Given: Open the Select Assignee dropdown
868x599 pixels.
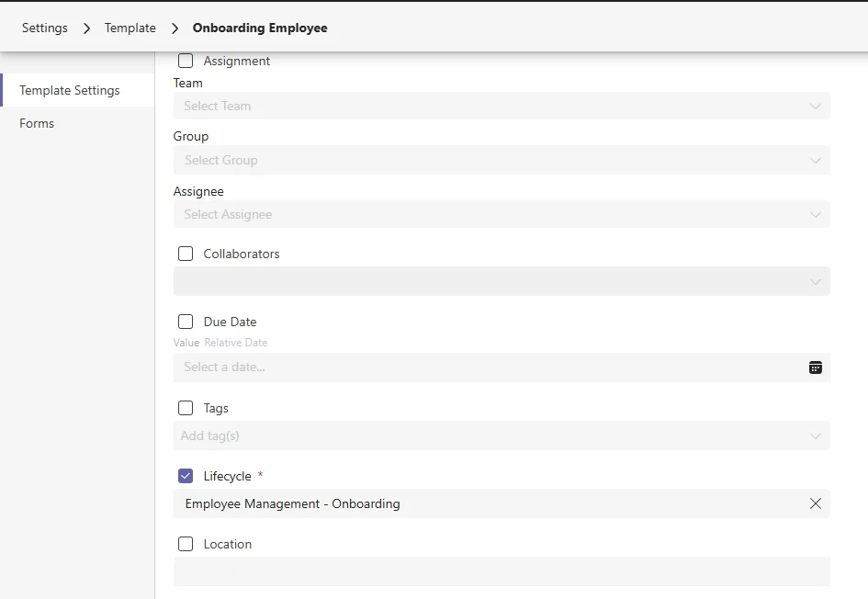Looking at the screenshot, I should pos(502,214).
